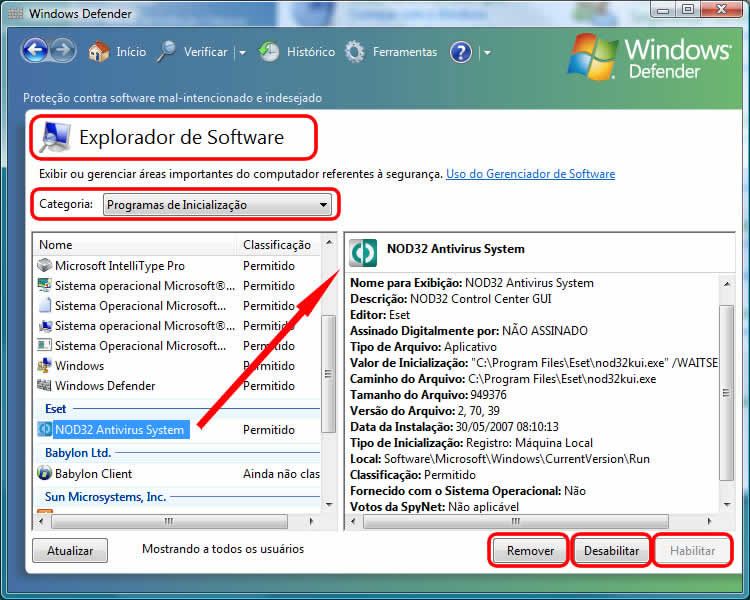Click the Forward navigation arrow
750x600 pixels.
[63, 50]
